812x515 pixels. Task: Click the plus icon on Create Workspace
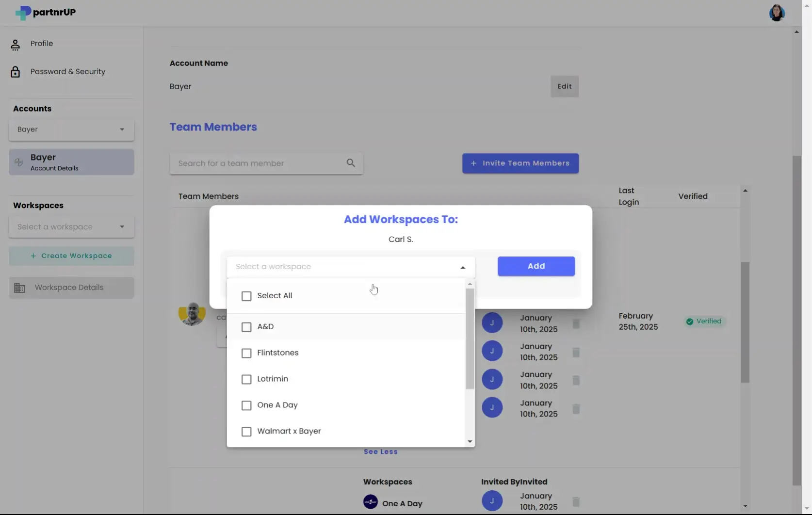pos(33,256)
